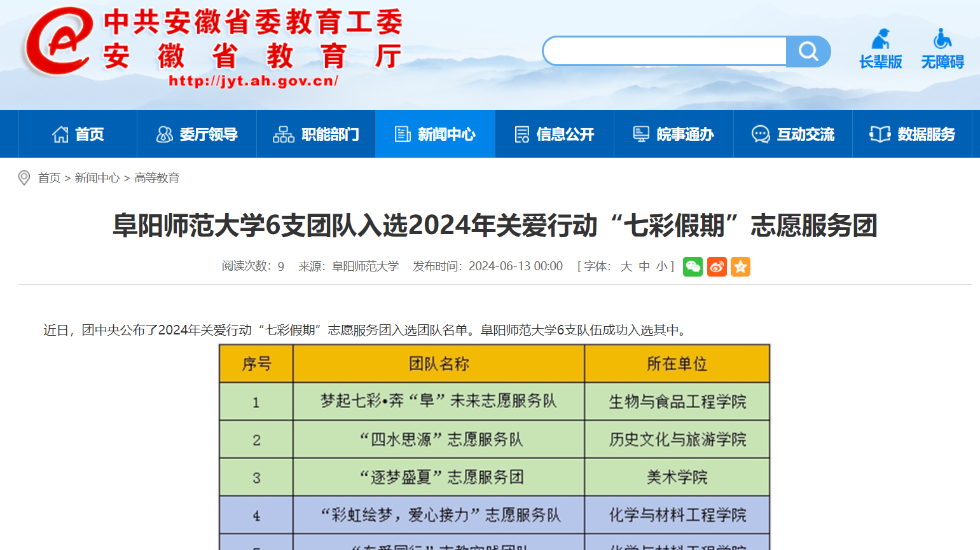The height and width of the screenshot is (550, 980).
Task: Open the 新闻中心 navigation tab
Action: [435, 134]
